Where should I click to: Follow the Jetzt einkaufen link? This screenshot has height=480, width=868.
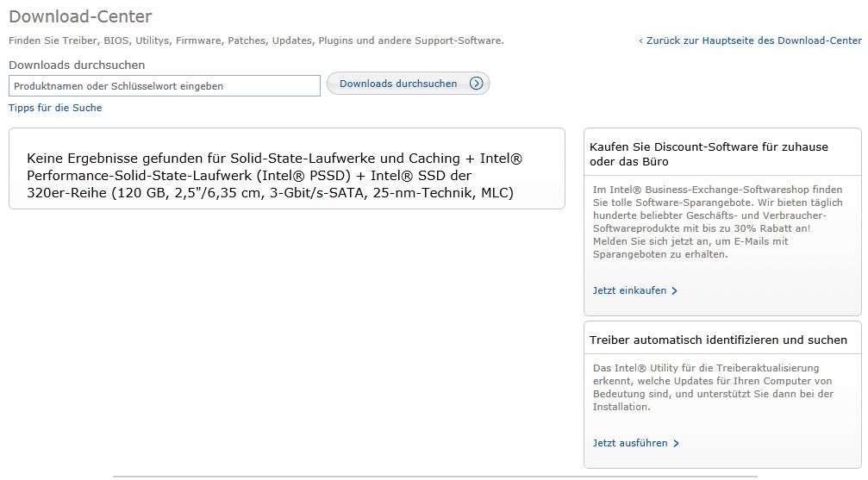pos(629,290)
